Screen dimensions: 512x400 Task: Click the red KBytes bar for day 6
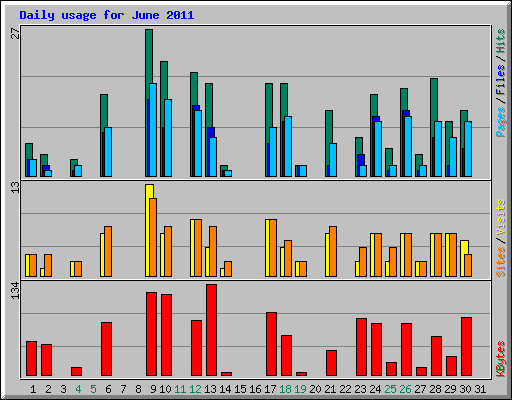point(106,349)
